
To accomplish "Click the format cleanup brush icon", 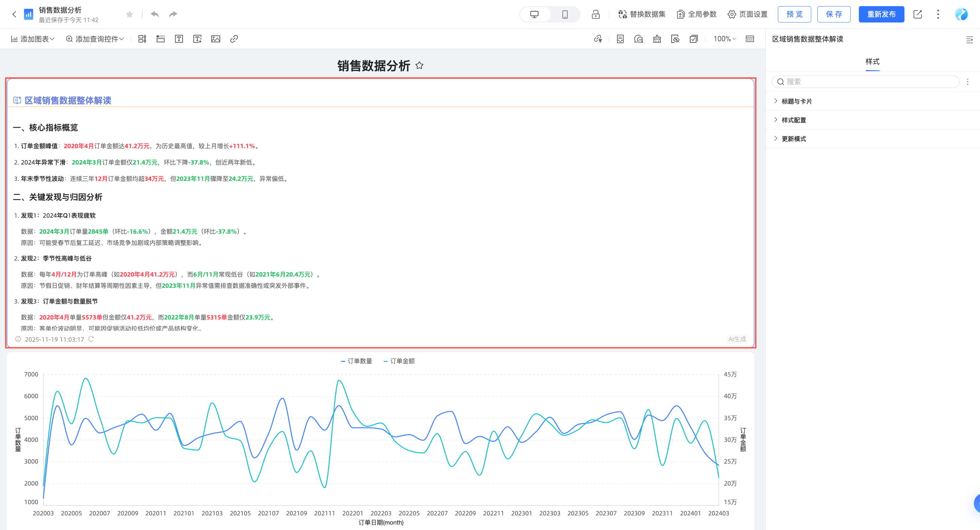I will [x=657, y=38].
